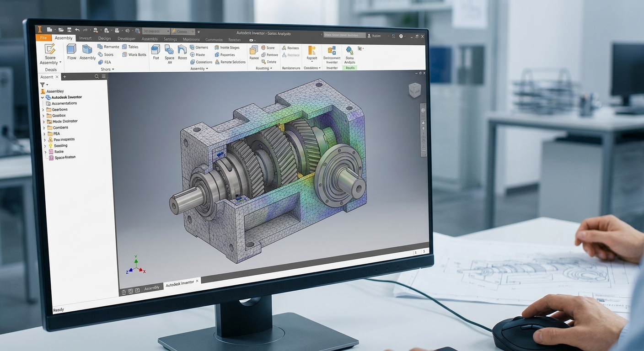Undo the last action with the toolbar arrow

[x=77, y=30]
